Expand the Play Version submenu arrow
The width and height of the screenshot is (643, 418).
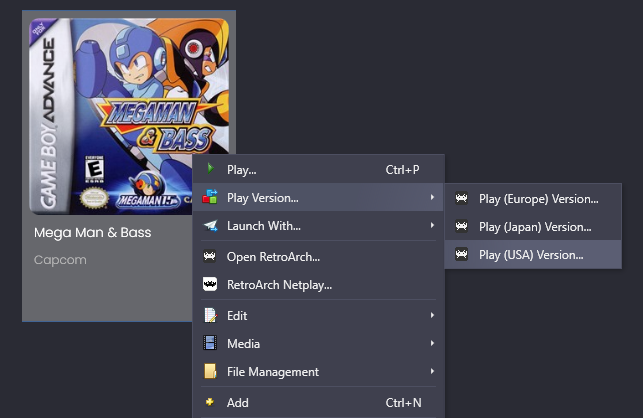click(x=432, y=197)
